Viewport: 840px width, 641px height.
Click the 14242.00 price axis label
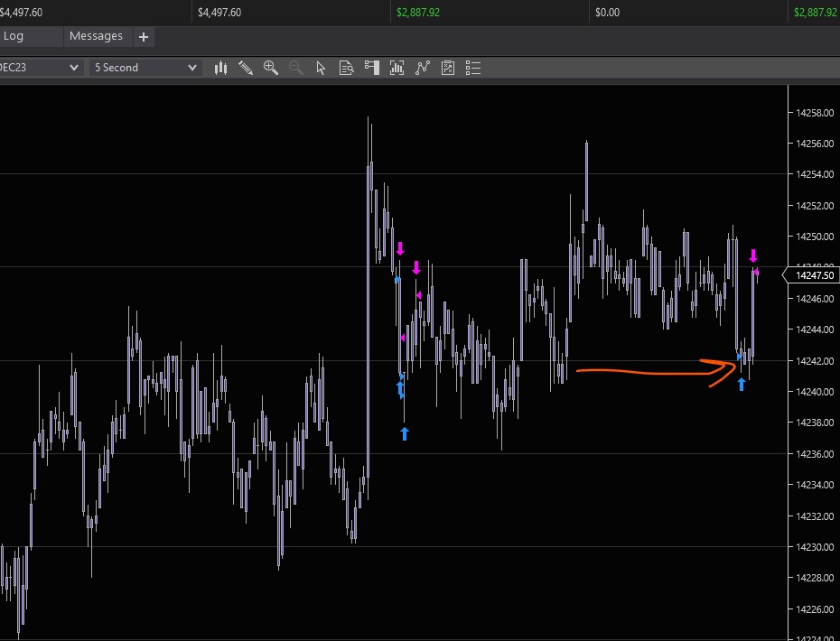click(815, 361)
